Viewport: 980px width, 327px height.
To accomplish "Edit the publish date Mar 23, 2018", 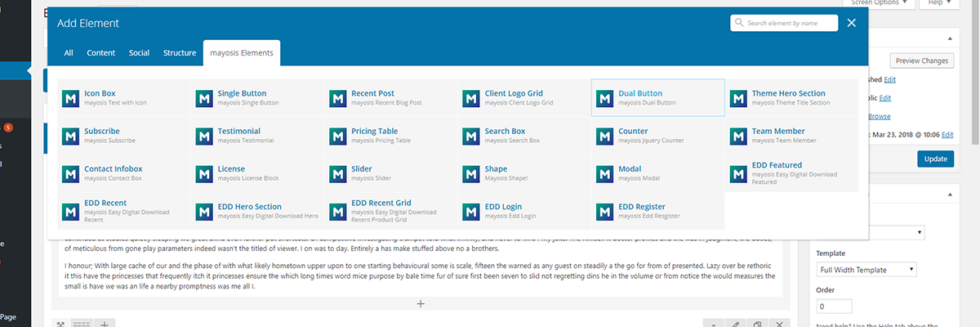I will pos(947,134).
